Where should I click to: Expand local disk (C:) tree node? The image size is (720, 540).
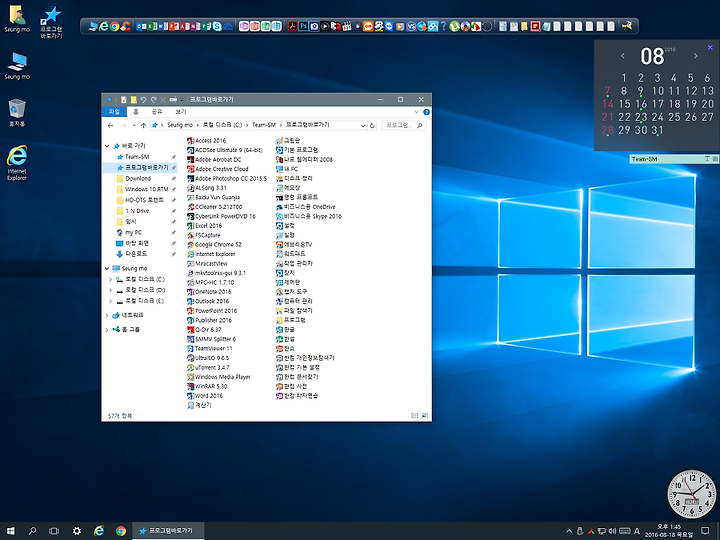(x=110, y=279)
